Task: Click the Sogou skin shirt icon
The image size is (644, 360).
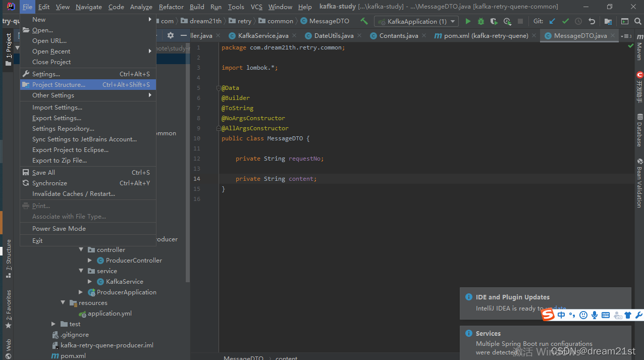Action: pos(628,315)
